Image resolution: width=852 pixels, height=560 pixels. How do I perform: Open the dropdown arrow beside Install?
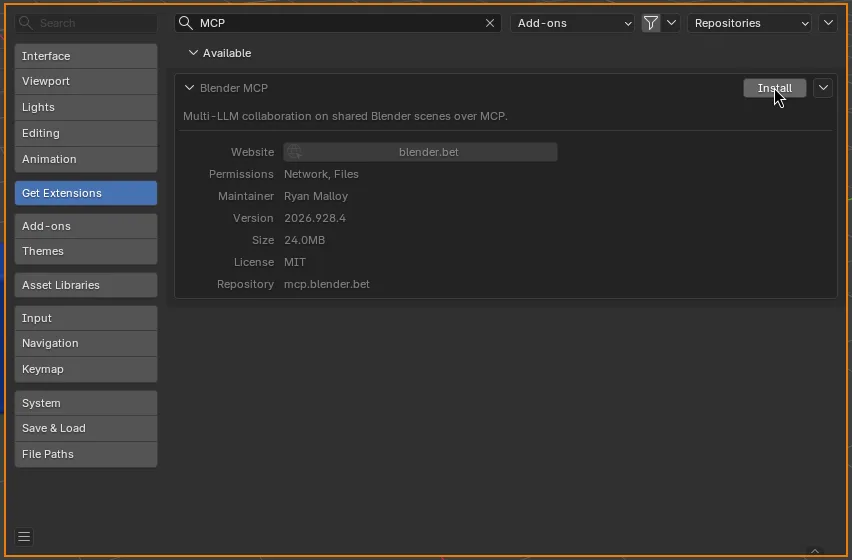click(x=823, y=88)
